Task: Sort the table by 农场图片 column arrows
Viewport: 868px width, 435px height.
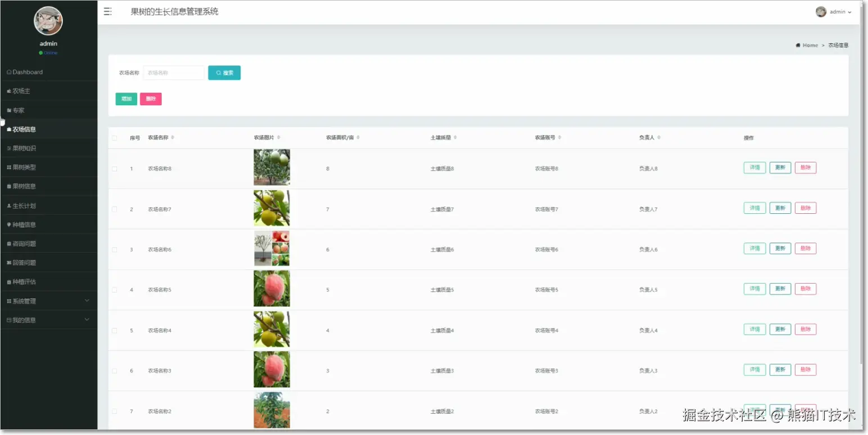Action: click(278, 137)
